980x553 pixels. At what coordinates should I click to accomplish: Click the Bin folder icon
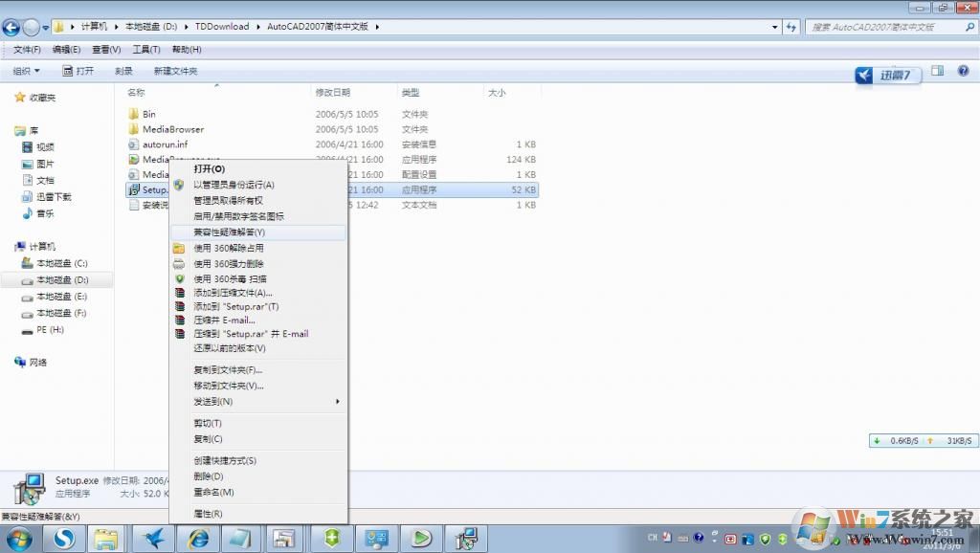click(133, 114)
